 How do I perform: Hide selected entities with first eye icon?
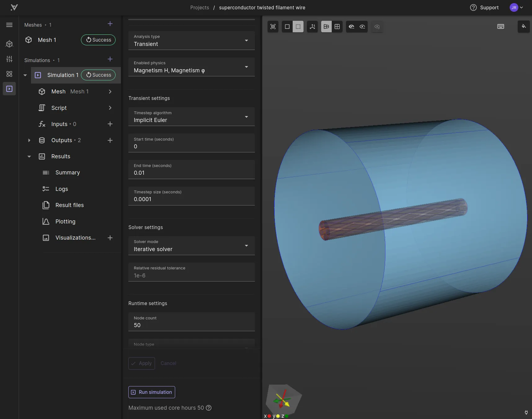coord(351,27)
